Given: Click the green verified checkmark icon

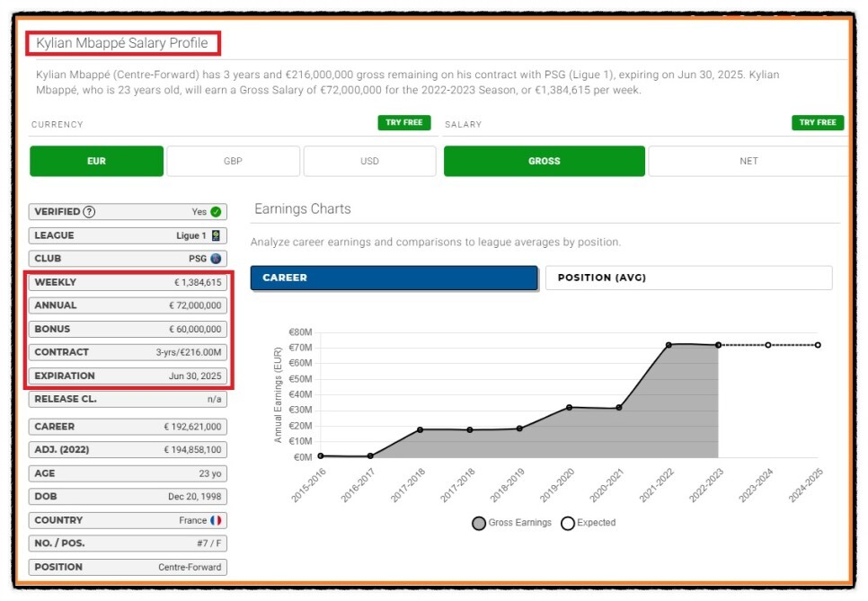Looking at the screenshot, I should point(216,211).
